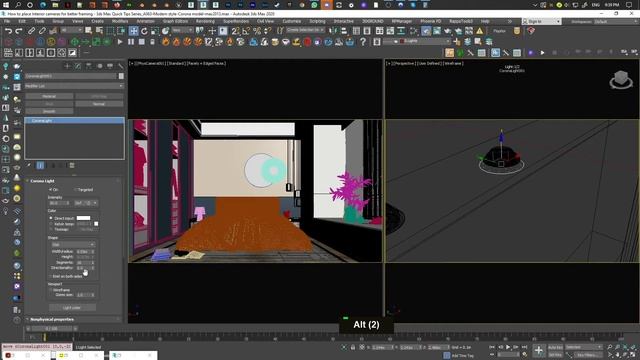640x360 pixels.
Task: Select the Texmap color radio button
Action: [x=51, y=229]
